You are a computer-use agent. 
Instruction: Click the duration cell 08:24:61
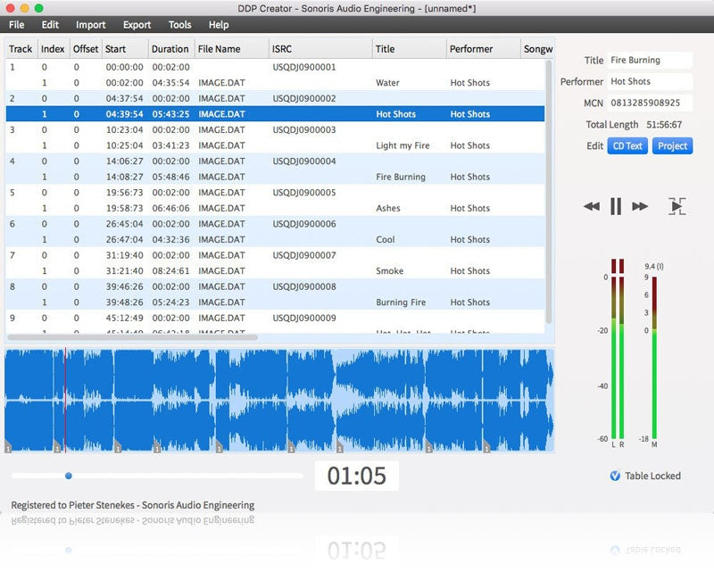tap(170, 271)
